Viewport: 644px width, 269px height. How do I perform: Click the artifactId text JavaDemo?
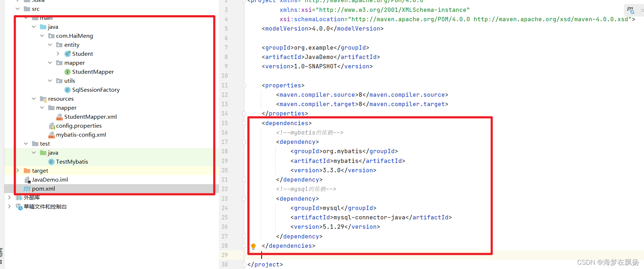[x=319, y=57]
